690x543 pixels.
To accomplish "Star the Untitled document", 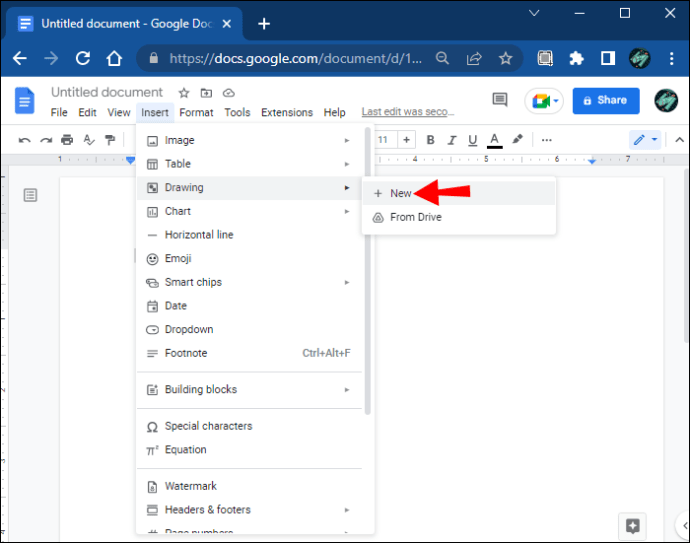I will tap(183, 93).
